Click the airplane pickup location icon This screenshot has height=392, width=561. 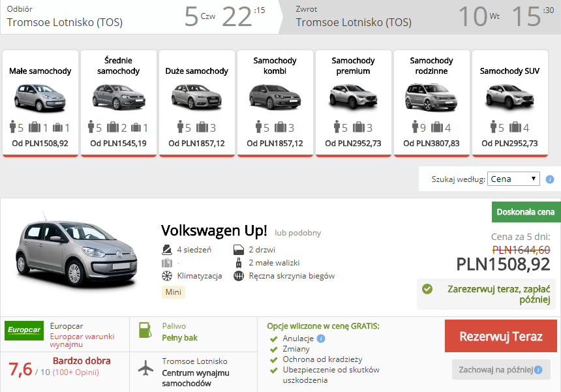[x=145, y=368]
